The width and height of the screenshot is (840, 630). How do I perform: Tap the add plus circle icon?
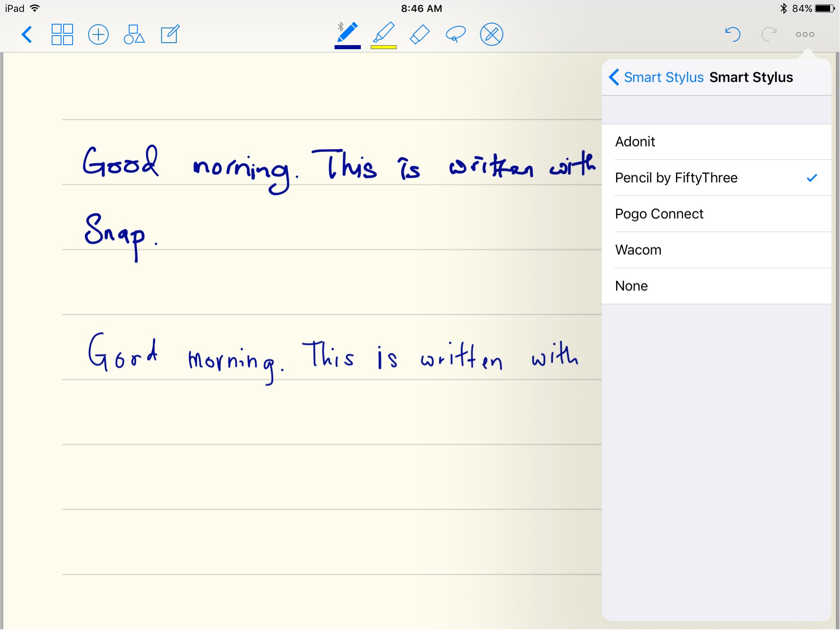[98, 34]
